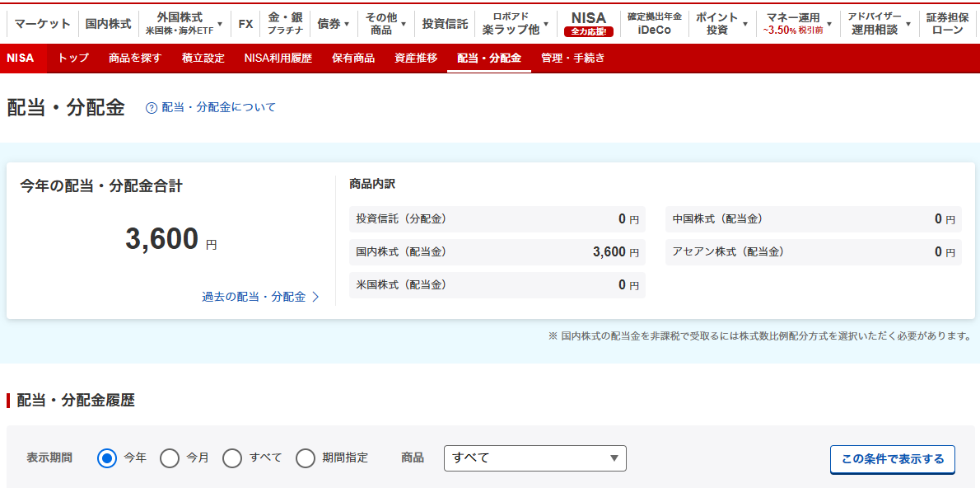Click the NISA 全力応援 logo in top navigation
Viewport: 980px width, 488px height.
(x=589, y=24)
